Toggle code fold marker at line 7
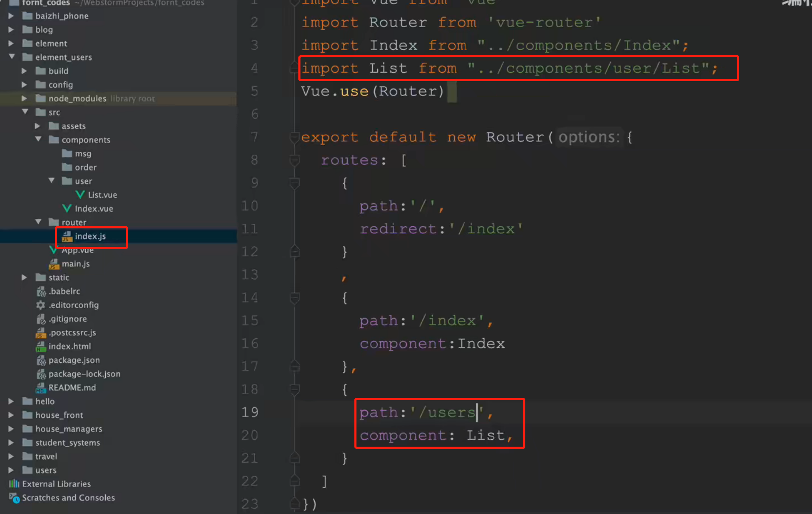 point(295,137)
